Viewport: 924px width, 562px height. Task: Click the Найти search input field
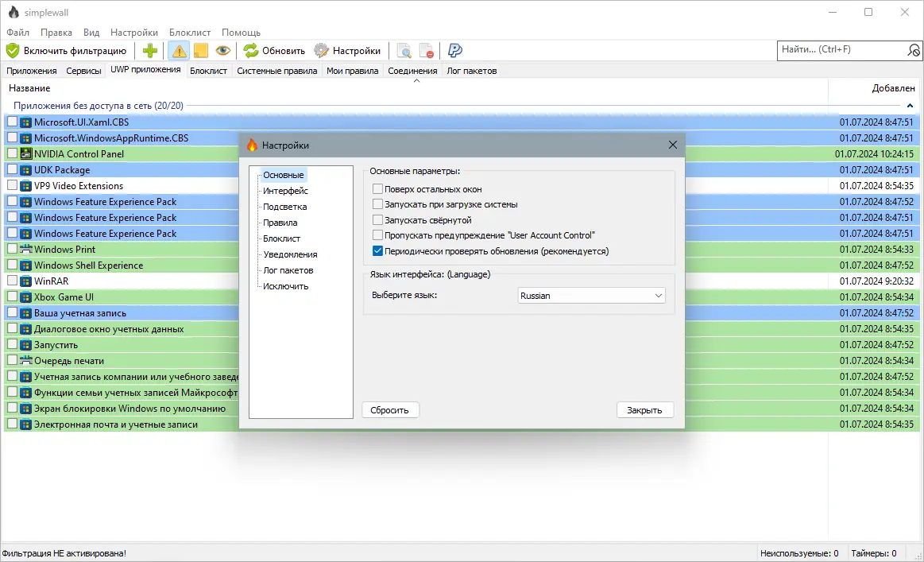click(841, 50)
